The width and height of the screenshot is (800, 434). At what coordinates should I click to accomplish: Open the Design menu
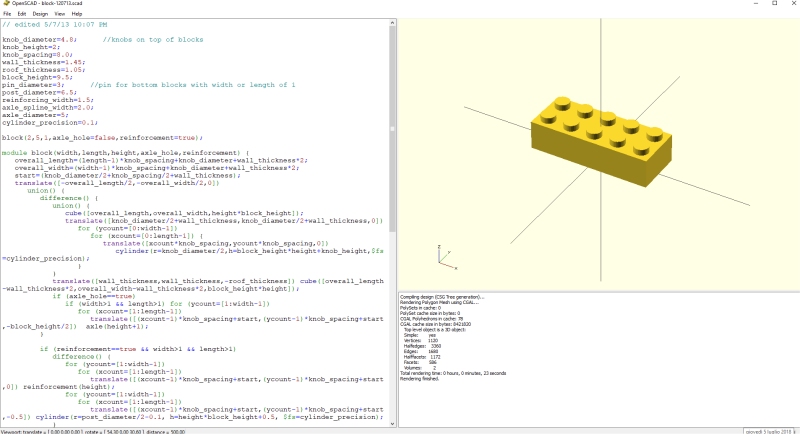click(40, 14)
